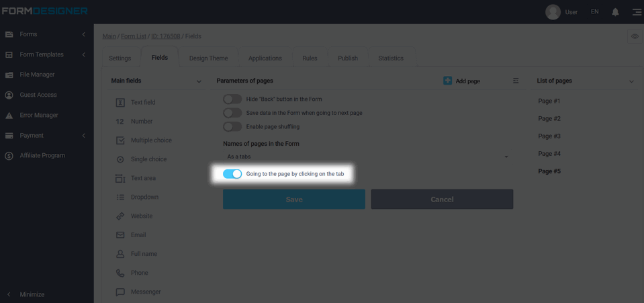This screenshot has height=303, width=644.
Task: Open the "As a tabs" page names dropdown
Action: (368, 157)
